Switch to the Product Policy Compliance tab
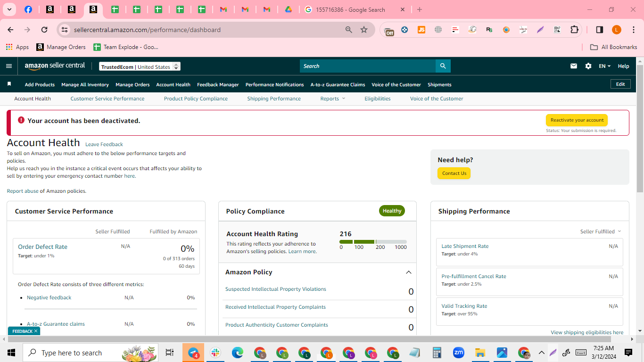 (x=196, y=99)
